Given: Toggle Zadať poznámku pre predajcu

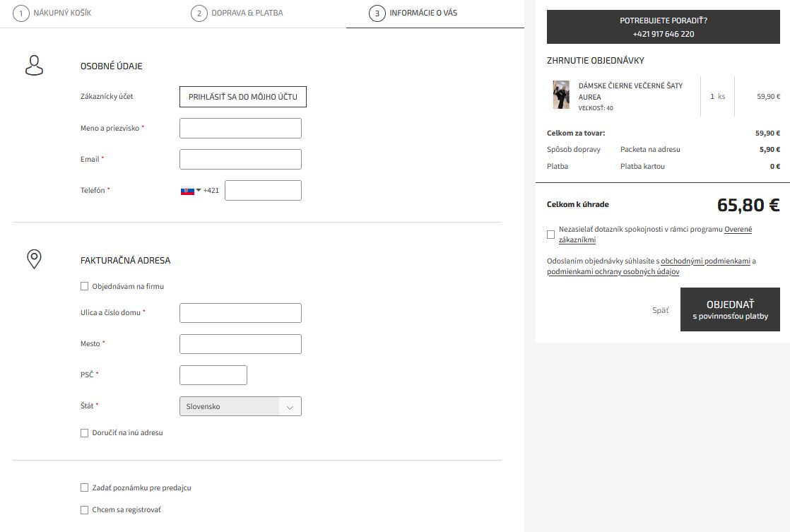Looking at the screenshot, I should 84,487.
